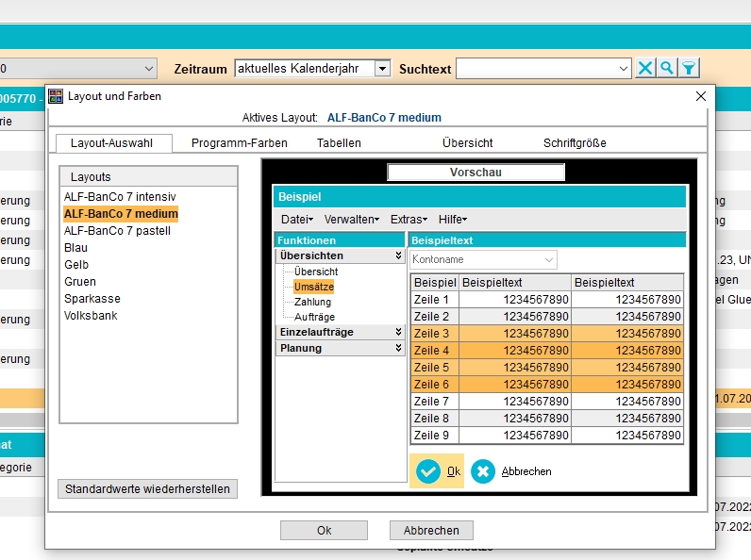Open the Hilfe menu in preview
This screenshot has height=560, width=751.
453,220
